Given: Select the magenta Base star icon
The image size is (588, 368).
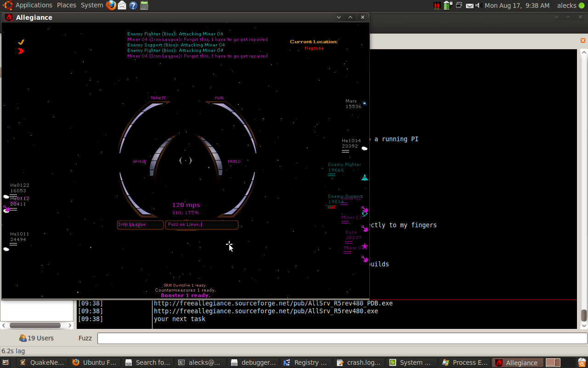Looking at the screenshot, I should click(x=365, y=246).
